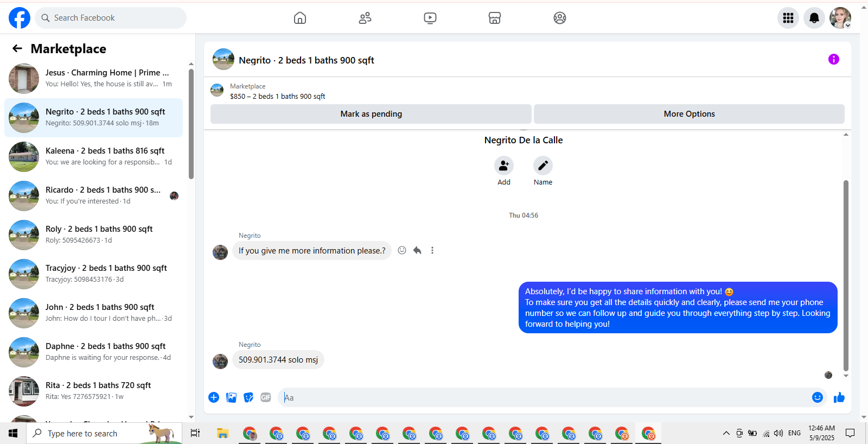Open the notifications bell
This screenshot has height=444, width=868.
coord(814,18)
